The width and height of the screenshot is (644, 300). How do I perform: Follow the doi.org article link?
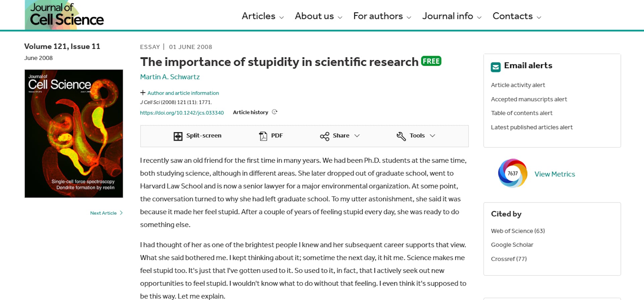point(182,113)
